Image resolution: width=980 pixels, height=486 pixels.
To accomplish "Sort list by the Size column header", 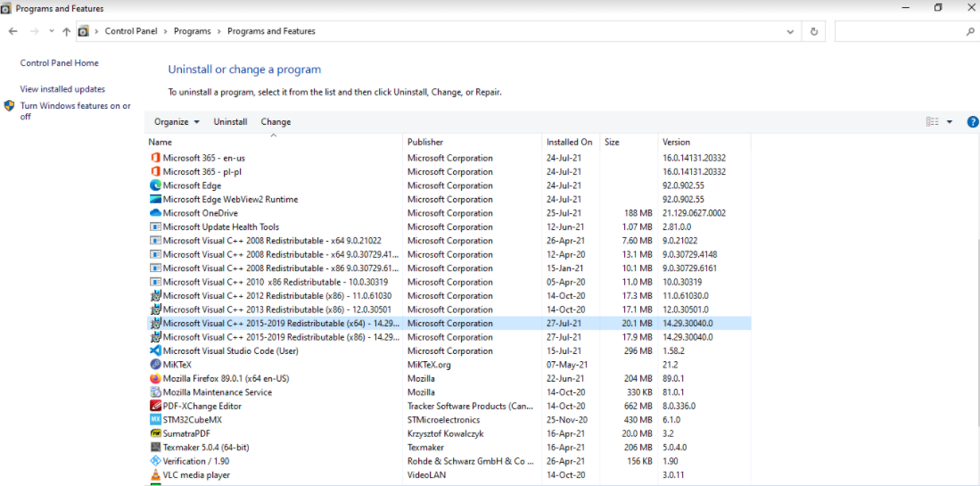I will [x=628, y=143].
